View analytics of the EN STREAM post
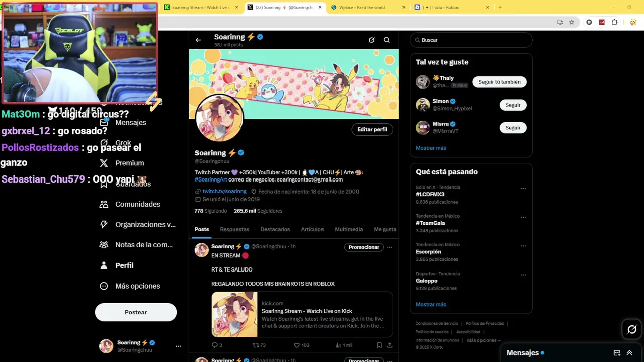The height and width of the screenshot is (362, 644). [x=344, y=345]
